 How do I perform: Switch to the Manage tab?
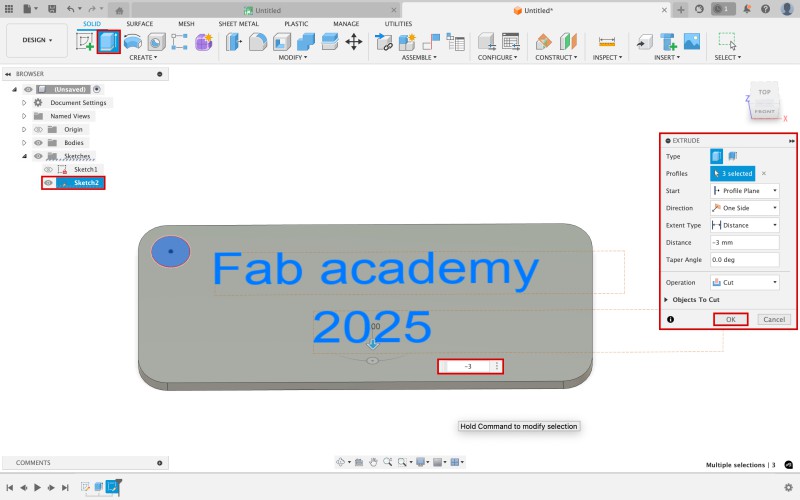point(346,23)
